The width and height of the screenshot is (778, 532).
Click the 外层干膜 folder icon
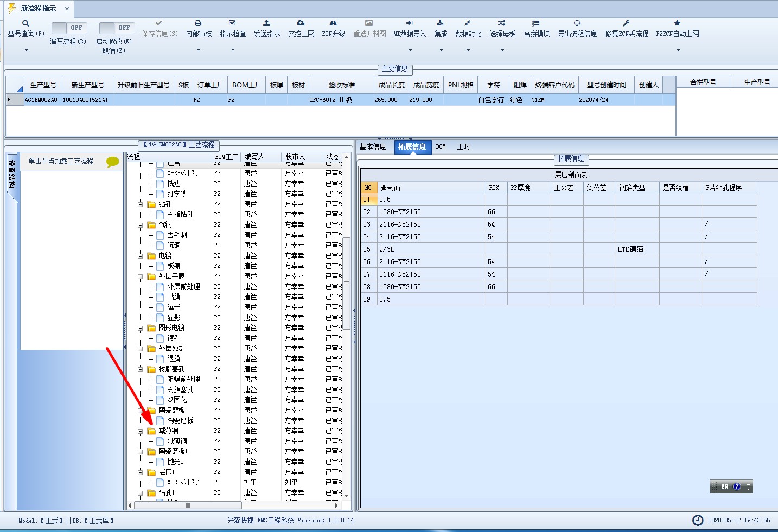coord(152,277)
